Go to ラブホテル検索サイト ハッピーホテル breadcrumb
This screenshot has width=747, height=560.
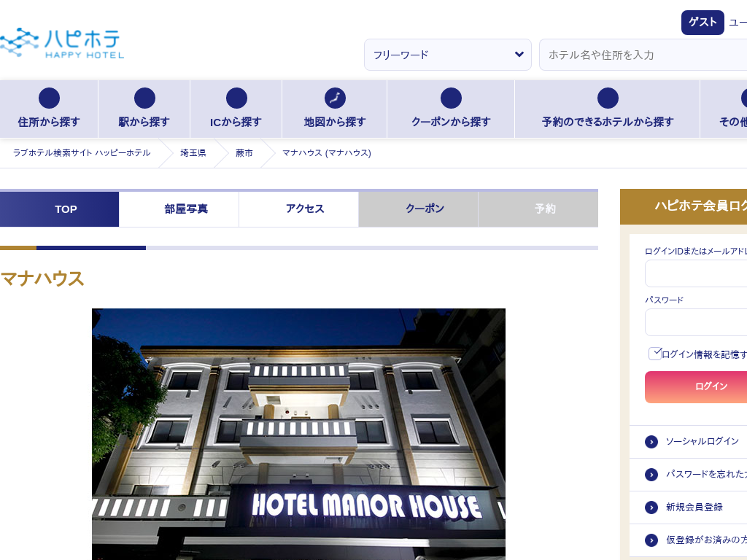82,153
